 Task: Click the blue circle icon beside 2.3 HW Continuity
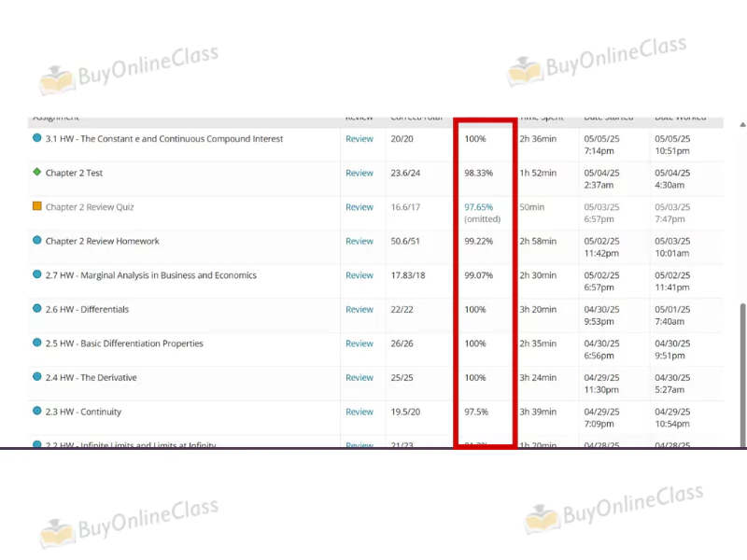pyautogui.click(x=37, y=412)
